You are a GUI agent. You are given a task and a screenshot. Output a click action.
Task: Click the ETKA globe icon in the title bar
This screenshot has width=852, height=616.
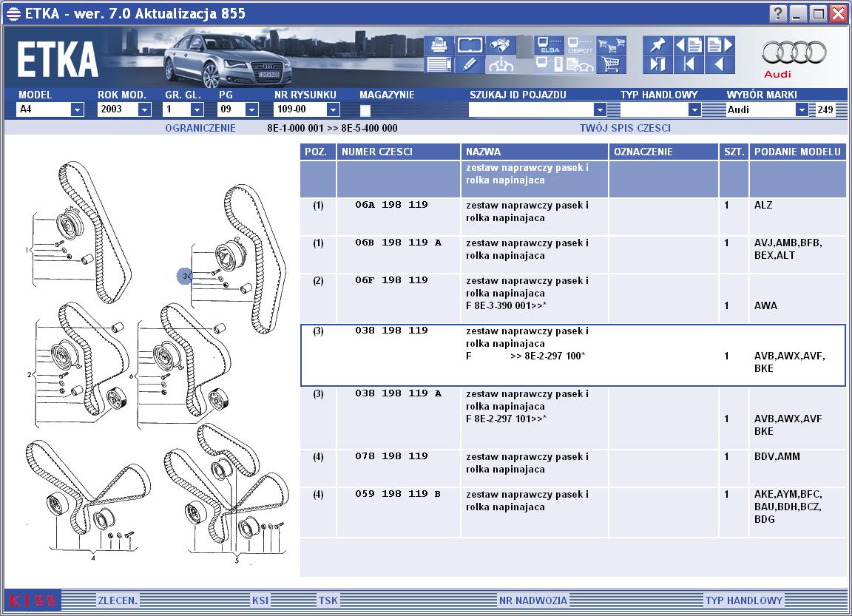13,13
